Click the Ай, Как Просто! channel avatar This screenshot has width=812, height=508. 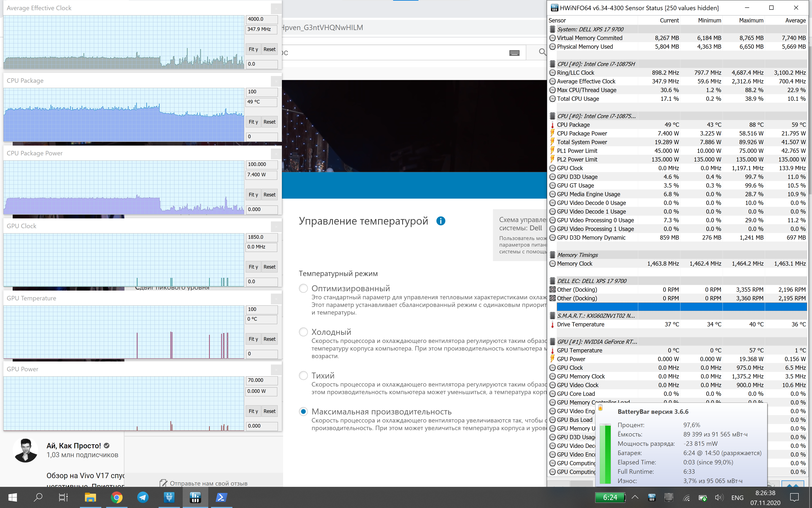click(26, 450)
